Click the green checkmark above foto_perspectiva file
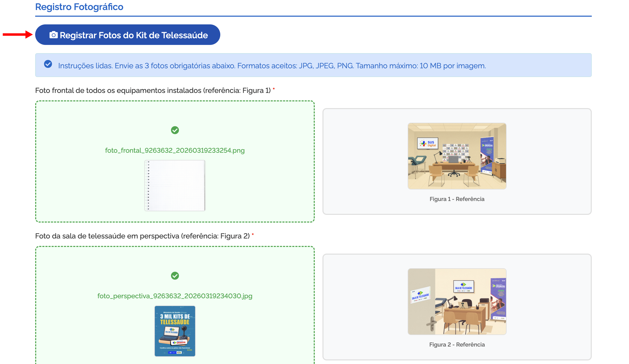629x364 pixels. (x=175, y=276)
